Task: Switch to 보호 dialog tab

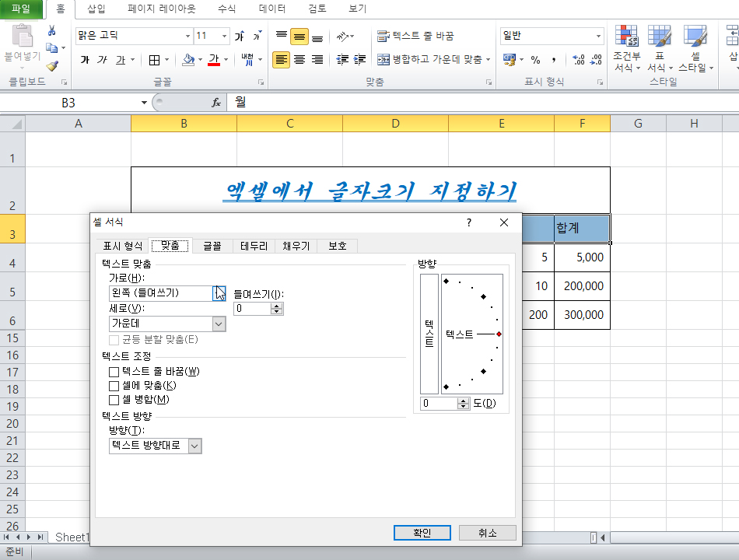Action: (338, 246)
